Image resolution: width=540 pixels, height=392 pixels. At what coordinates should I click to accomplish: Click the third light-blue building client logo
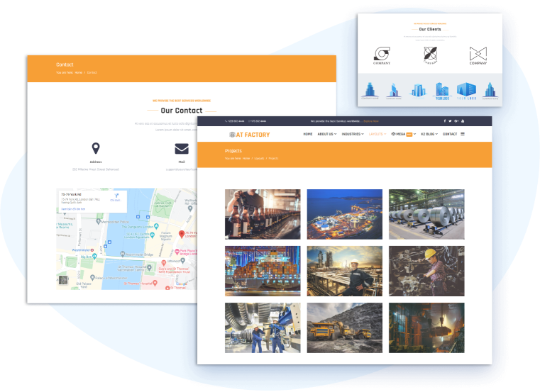click(x=418, y=91)
